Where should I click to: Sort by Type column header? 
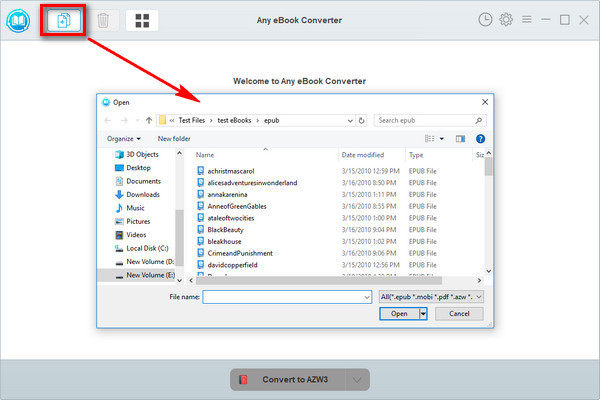(x=416, y=155)
